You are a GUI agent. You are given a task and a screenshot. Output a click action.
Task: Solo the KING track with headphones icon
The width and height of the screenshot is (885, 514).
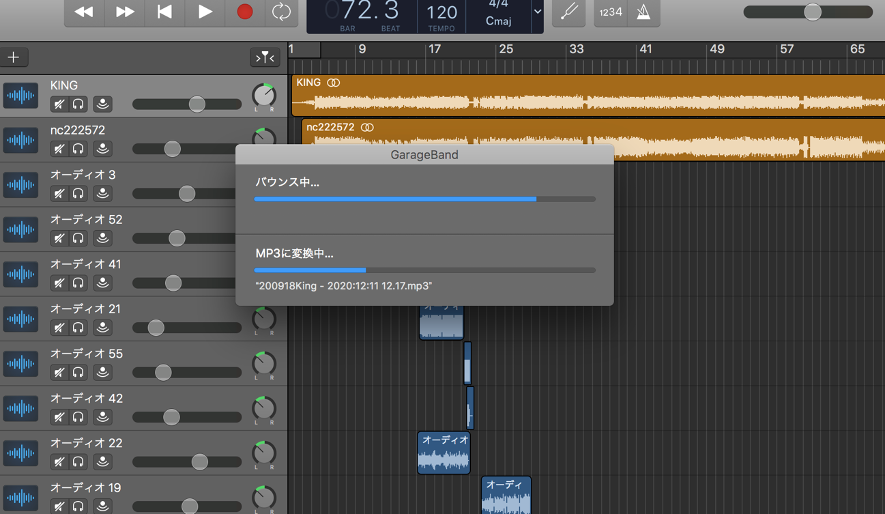(x=78, y=104)
